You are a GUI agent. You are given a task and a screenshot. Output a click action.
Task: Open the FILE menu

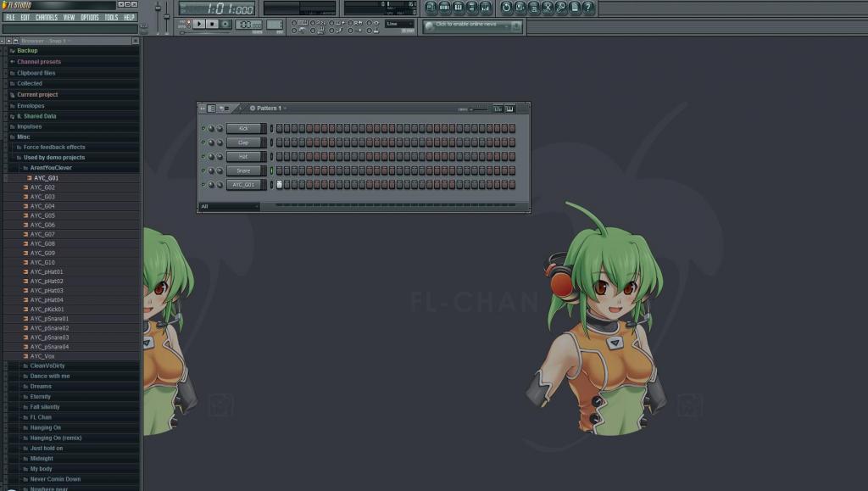click(10, 17)
